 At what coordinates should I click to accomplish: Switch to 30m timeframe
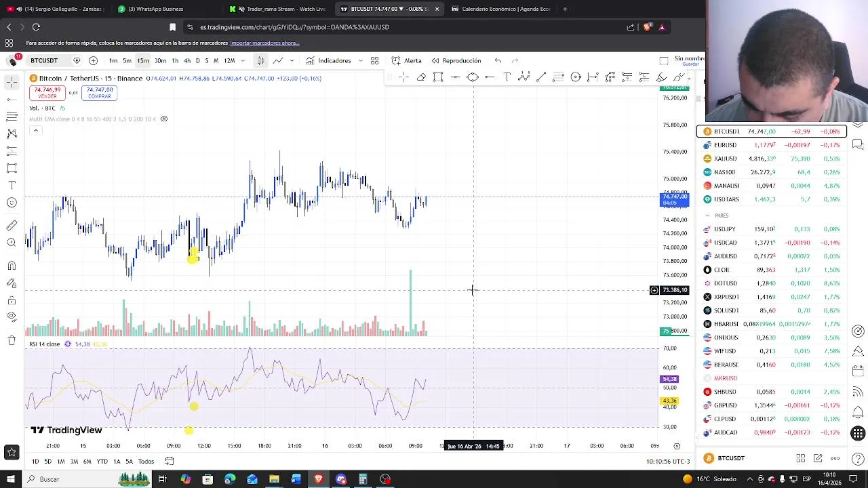pos(160,60)
